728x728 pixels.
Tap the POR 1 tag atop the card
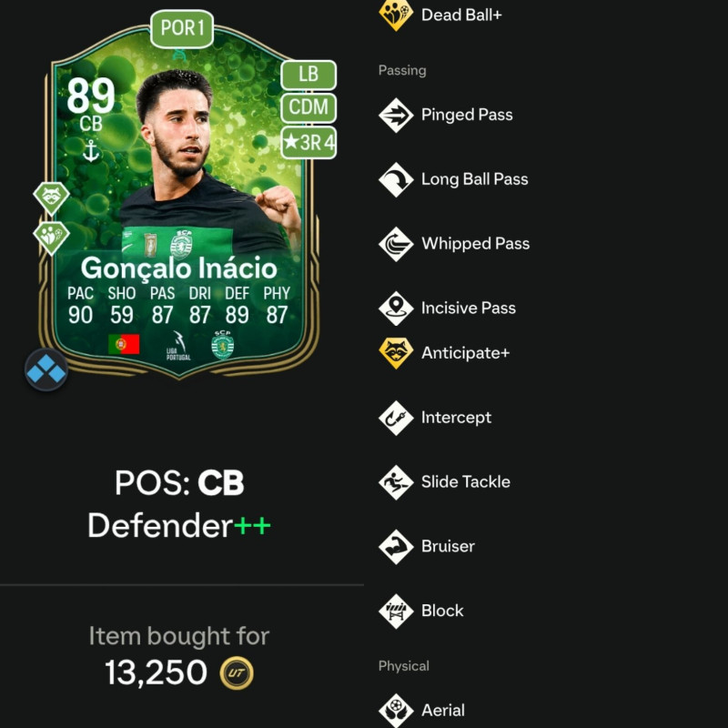pyautogui.click(x=182, y=28)
